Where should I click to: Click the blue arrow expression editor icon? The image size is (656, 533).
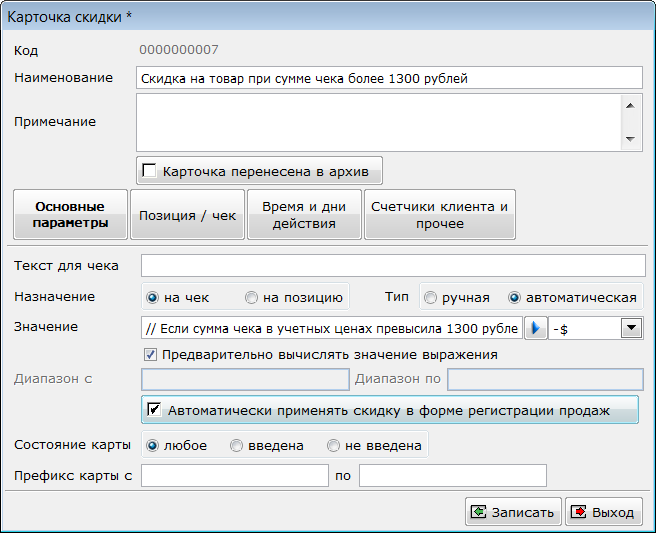pyautogui.click(x=536, y=328)
